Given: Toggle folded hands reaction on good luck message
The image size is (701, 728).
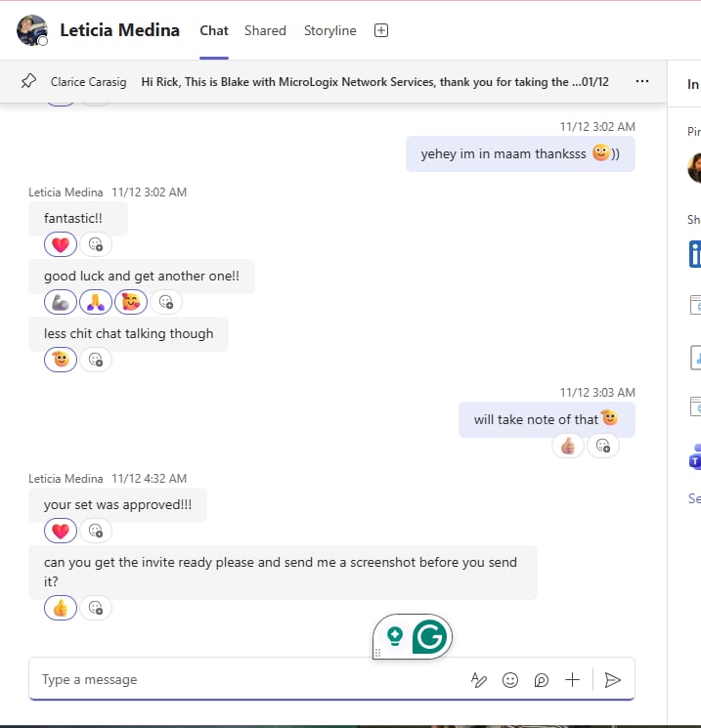Looking at the screenshot, I should [96, 302].
